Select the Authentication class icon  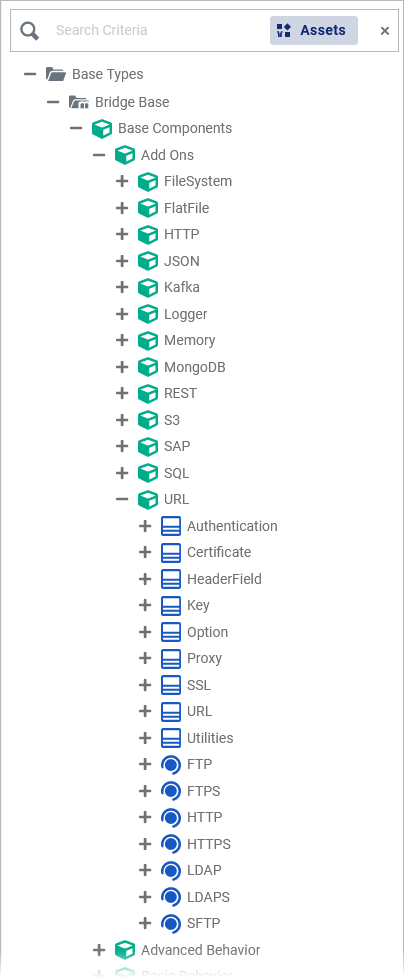tap(171, 526)
